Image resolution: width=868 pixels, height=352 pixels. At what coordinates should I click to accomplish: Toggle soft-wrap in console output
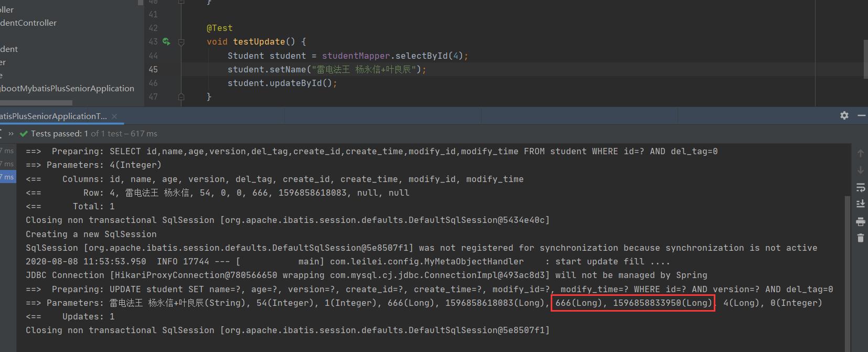click(x=860, y=187)
